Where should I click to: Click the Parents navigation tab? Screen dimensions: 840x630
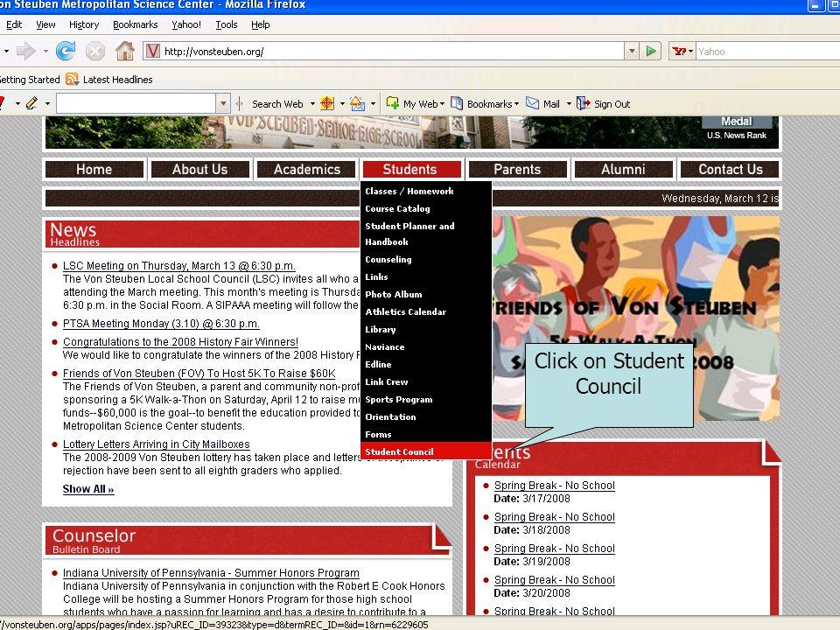(x=517, y=169)
